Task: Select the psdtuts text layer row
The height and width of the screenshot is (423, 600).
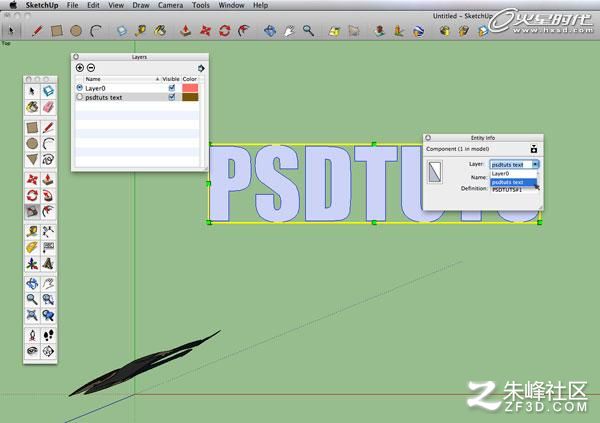Action: pos(137,97)
